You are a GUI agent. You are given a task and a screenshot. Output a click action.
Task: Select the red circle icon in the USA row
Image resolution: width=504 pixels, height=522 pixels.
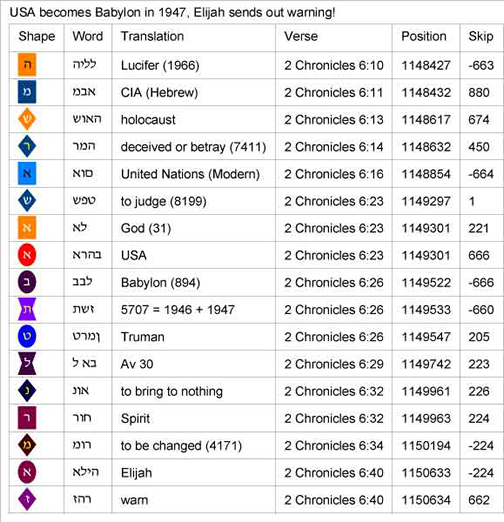(27, 255)
